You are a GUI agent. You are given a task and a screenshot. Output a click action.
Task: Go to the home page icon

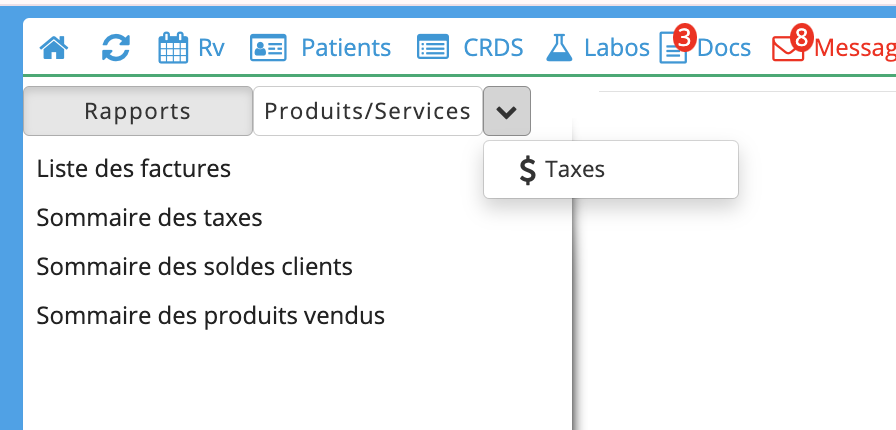click(54, 47)
